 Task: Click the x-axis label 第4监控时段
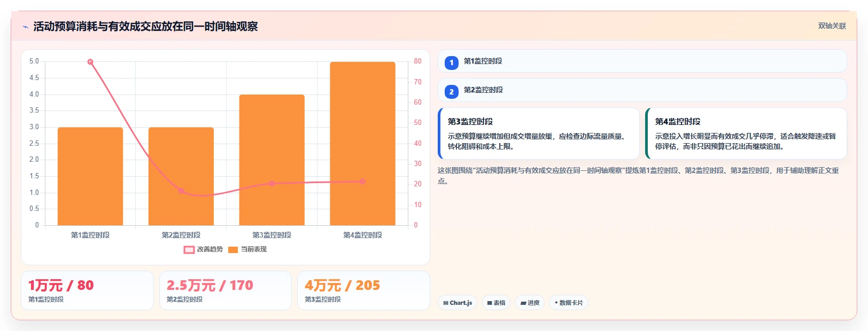point(363,235)
